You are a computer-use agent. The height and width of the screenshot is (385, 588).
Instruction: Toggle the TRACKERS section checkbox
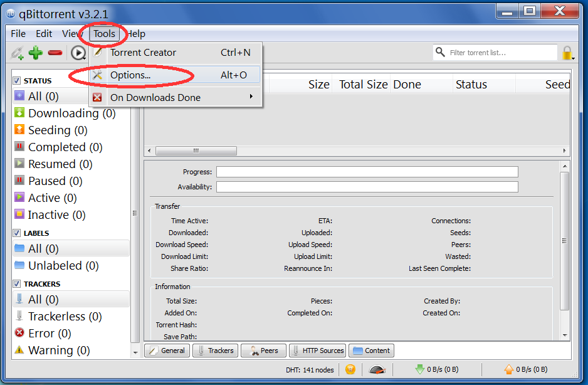tap(16, 283)
